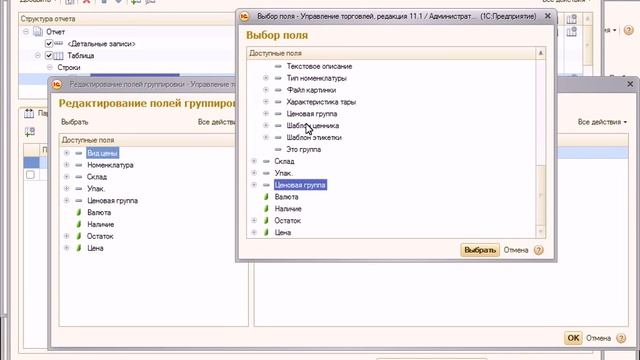The image size is (640, 360).
Task: Click the 1C logo in the Редактирование полей группировки title bar
Action: click(56, 84)
